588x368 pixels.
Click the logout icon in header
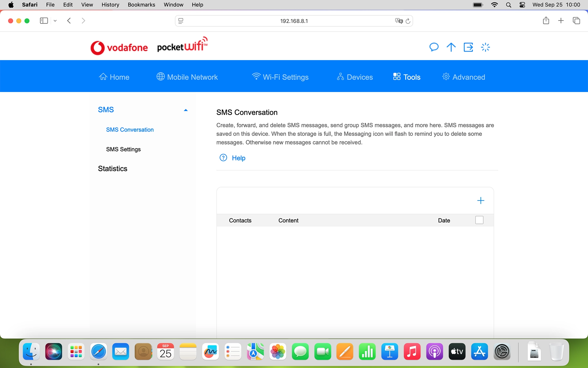coord(468,47)
